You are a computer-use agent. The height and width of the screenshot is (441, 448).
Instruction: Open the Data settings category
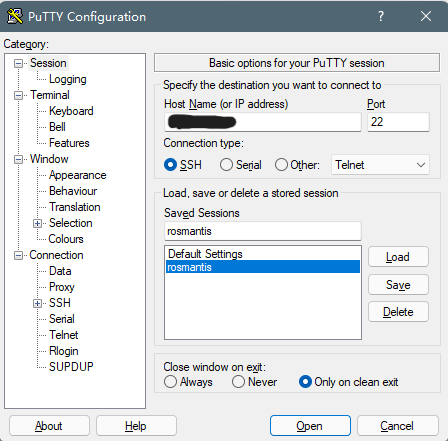point(60,271)
